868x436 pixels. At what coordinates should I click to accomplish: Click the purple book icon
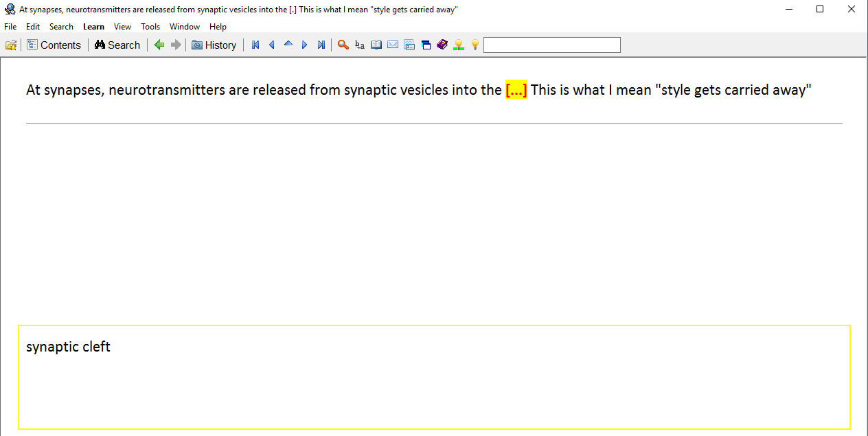point(442,45)
